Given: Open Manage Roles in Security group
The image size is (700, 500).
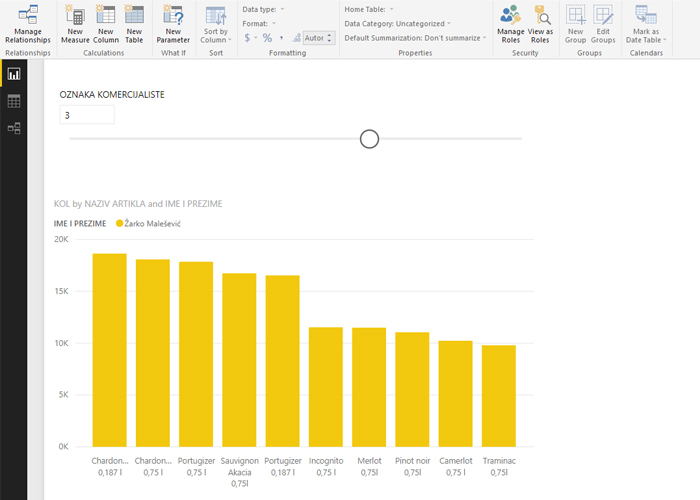Looking at the screenshot, I should pos(510,22).
